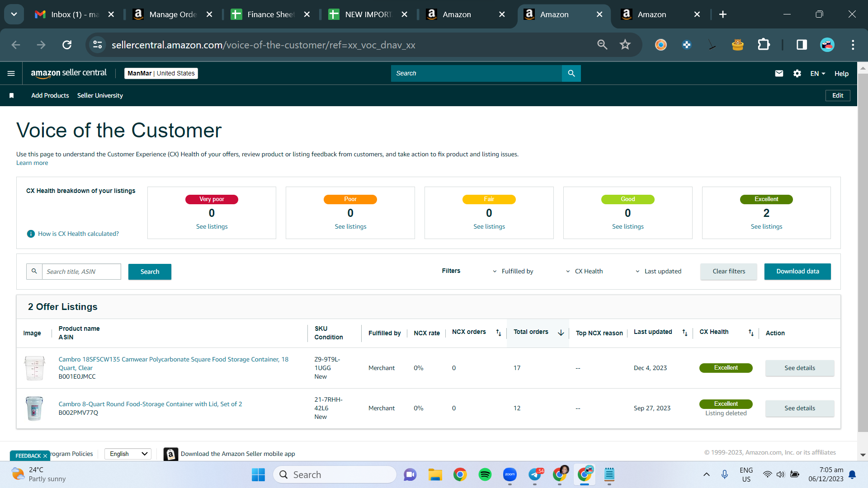
Task: Expand the Fulfilled by filter dropdown
Action: pos(513,271)
